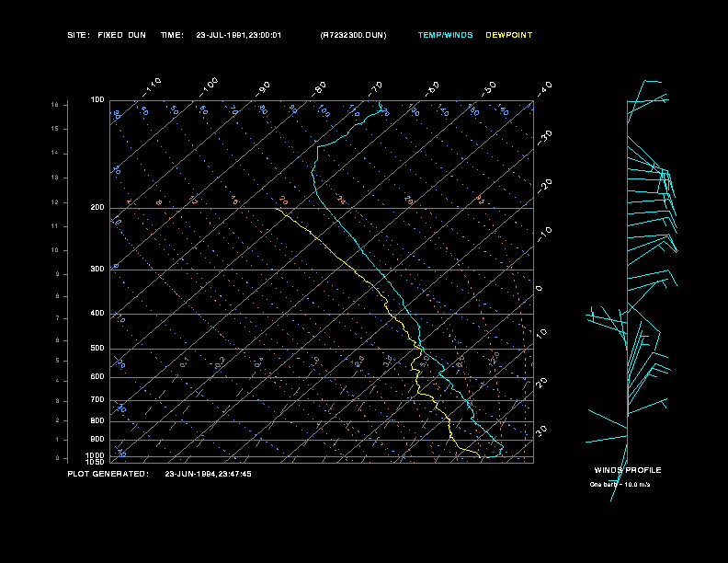Click the sounding timestamp beginning 23-JUL
This screenshot has height=563, width=728.
tap(239, 35)
